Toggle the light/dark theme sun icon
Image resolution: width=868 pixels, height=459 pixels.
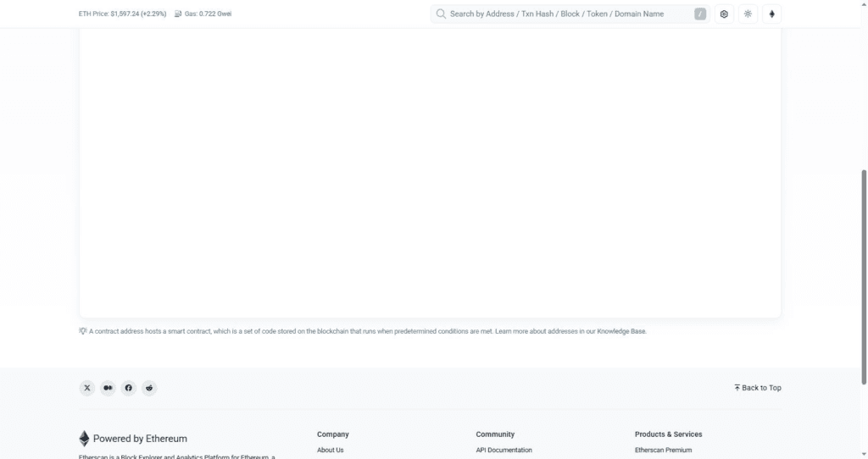(748, 14)
